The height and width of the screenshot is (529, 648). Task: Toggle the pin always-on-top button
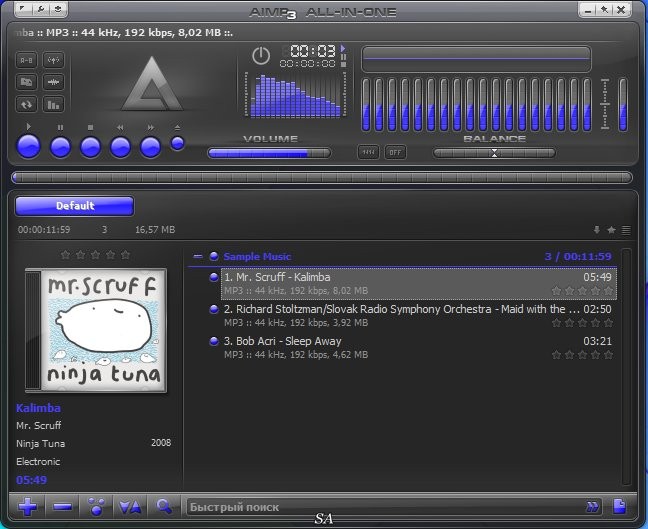pyautogui.click(x=604, y=9)
